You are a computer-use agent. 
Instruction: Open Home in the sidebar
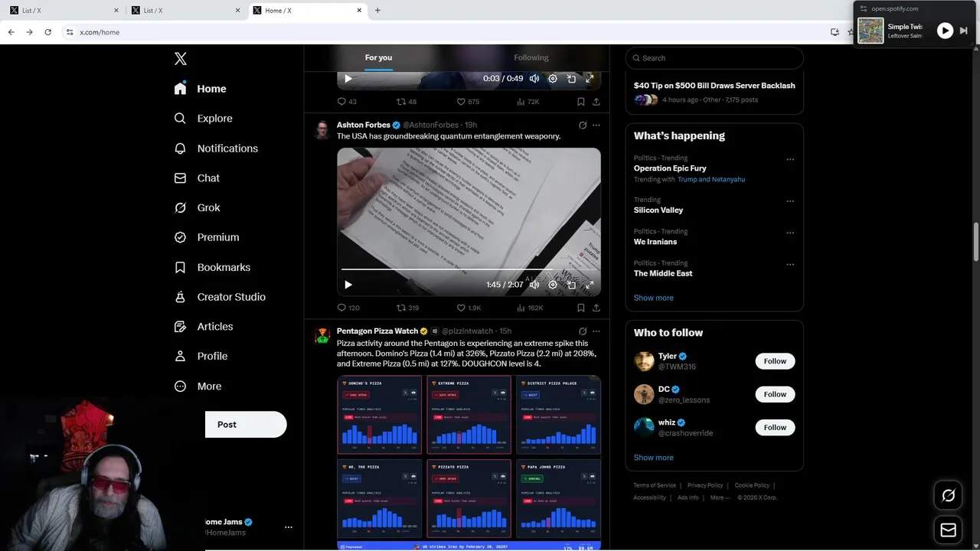(200, 89)
